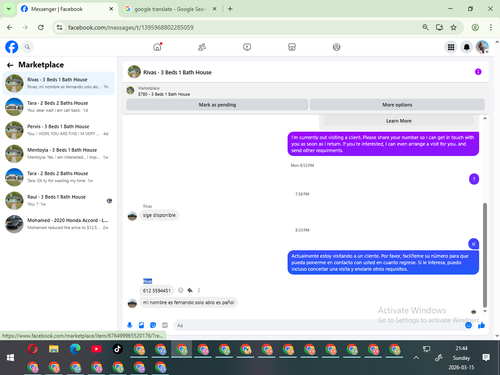Choose a GIF icon in composer
The image size is (500, 375).
click(165, 325)
